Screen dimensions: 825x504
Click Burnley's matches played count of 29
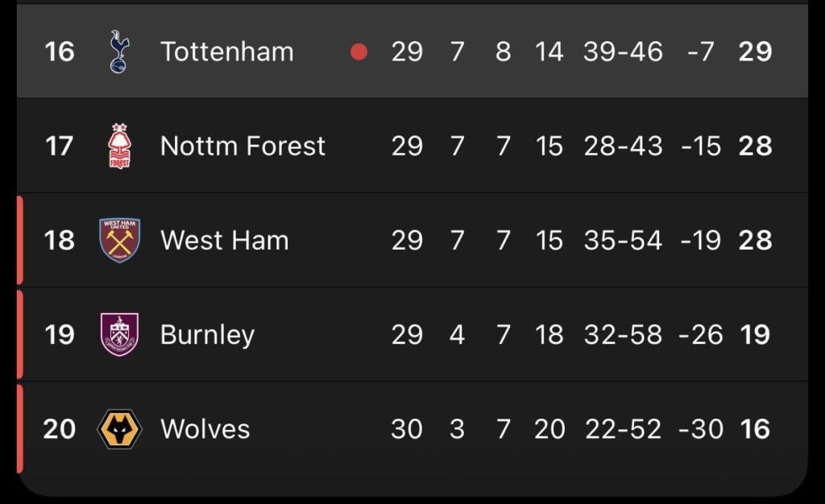coord(408,334)
